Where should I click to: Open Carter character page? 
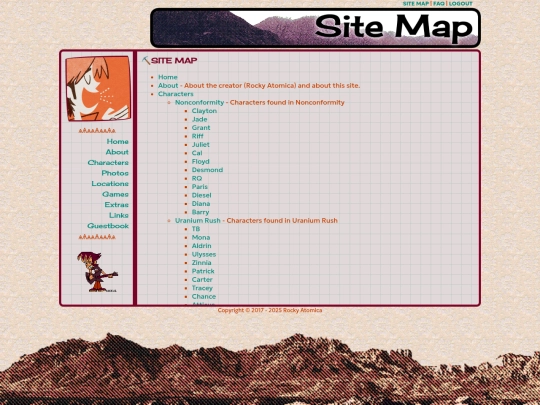click(x=202, y=280)
